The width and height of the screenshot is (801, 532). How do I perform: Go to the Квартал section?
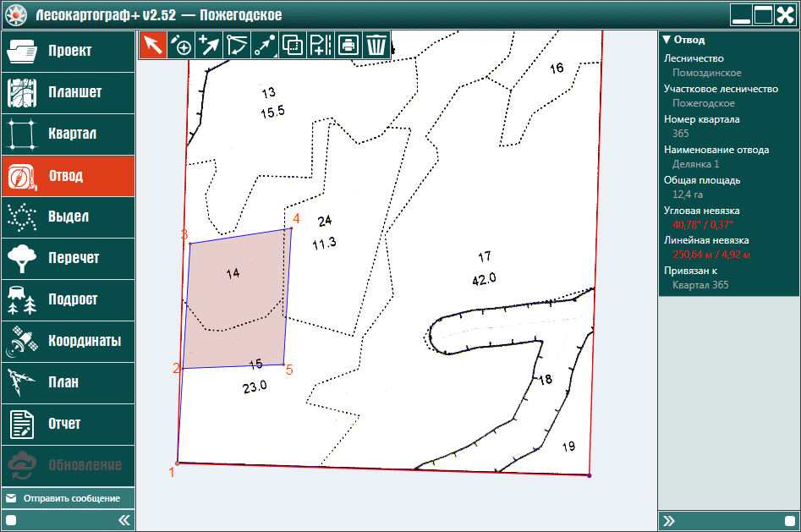[x=69, y=134]
